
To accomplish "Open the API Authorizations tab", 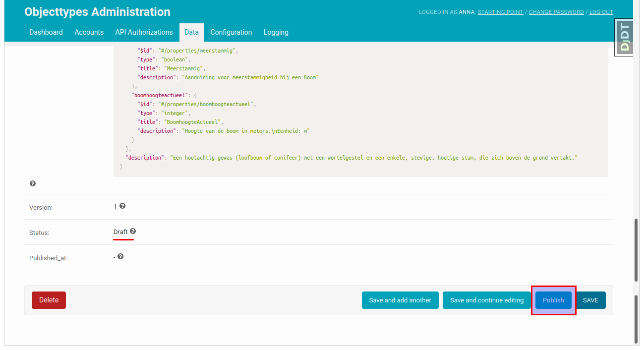I will 144,32.
